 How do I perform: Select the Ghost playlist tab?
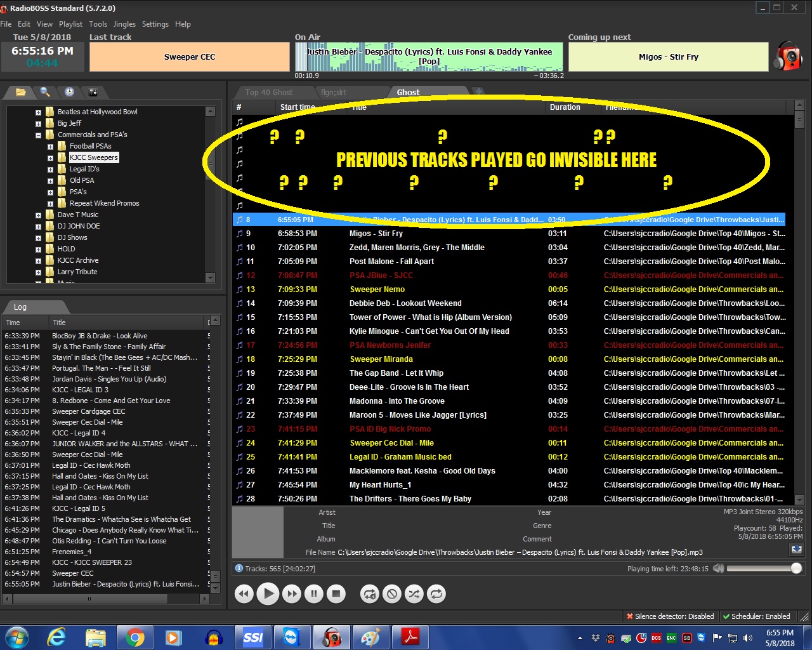pyautogui.click(x=408, y=93)
